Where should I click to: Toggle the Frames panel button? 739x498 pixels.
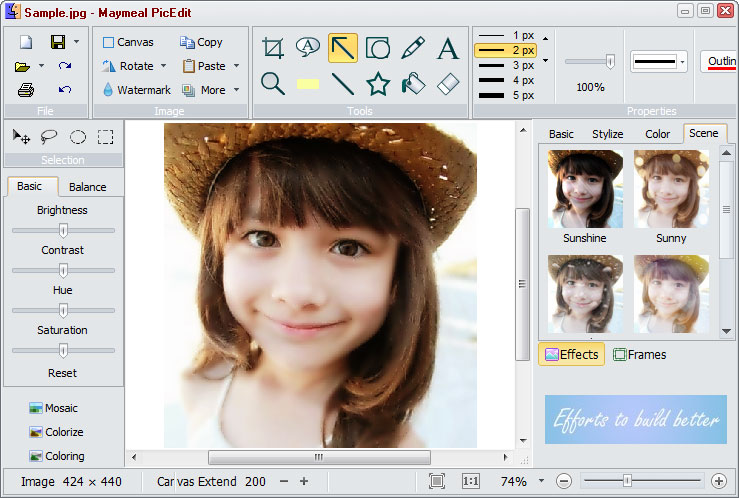pyautogui.click(x=639, y=354)
